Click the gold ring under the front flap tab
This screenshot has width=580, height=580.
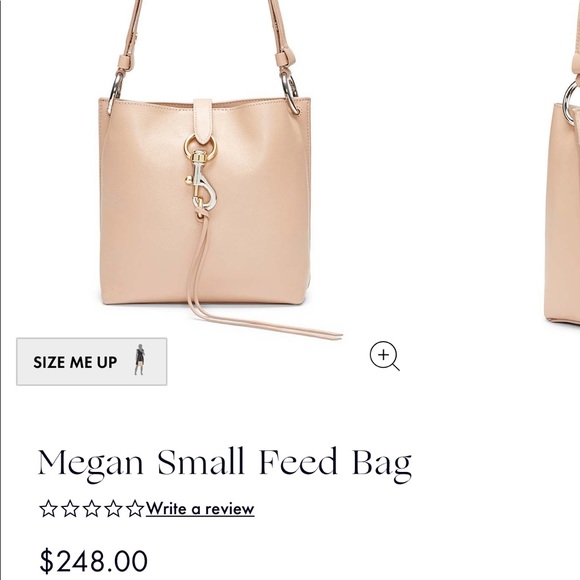[x=200, y=147]
